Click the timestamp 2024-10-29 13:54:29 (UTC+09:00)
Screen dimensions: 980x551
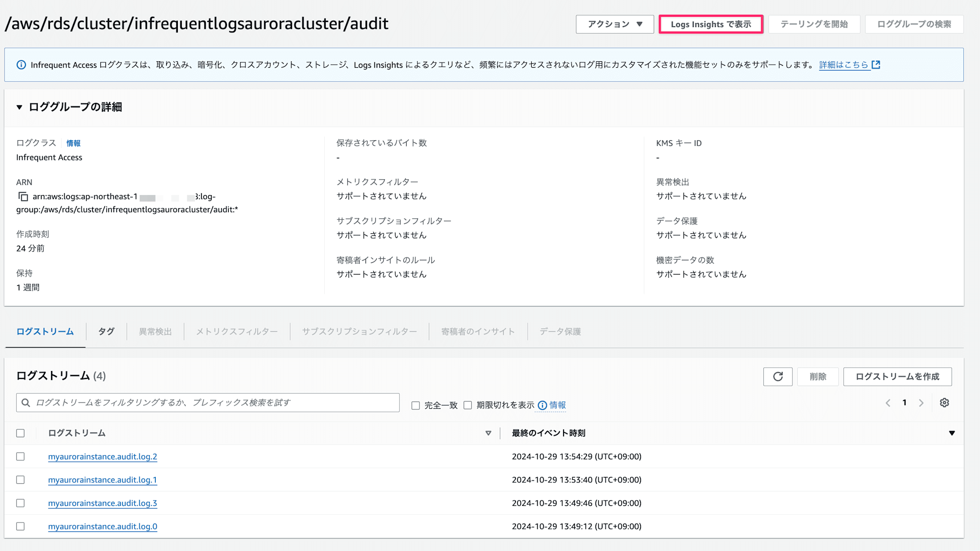pos(576,456)
